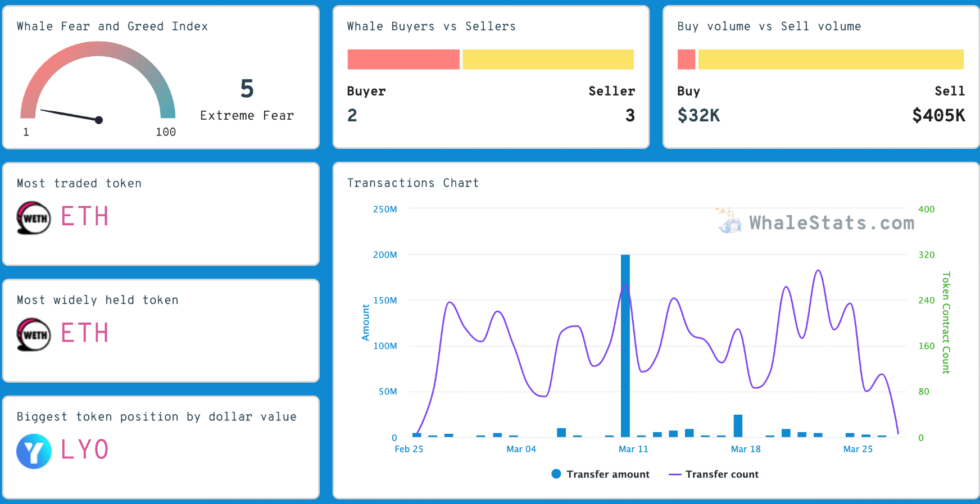Click the '400' token count axis label

tap(927, 209)
